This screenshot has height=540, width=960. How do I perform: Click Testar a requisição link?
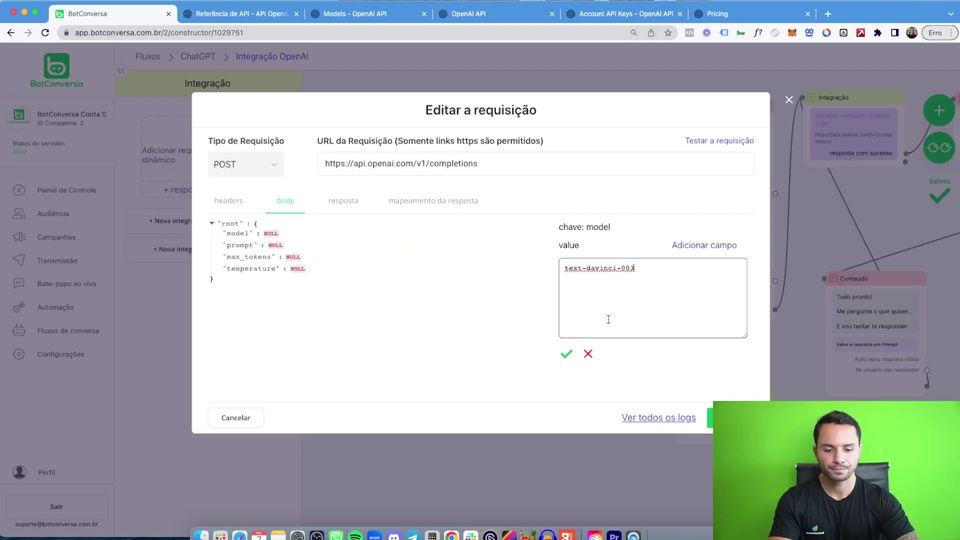coord(719,141)
